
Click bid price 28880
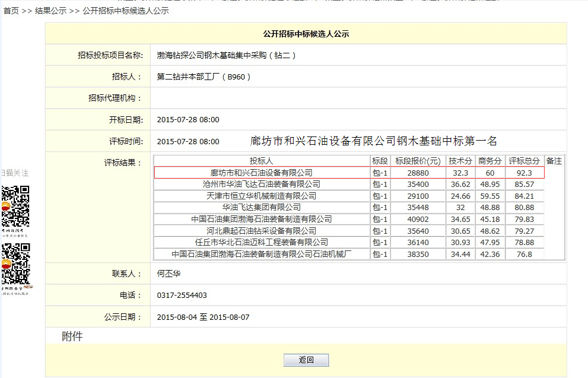(x=418, y=173)
